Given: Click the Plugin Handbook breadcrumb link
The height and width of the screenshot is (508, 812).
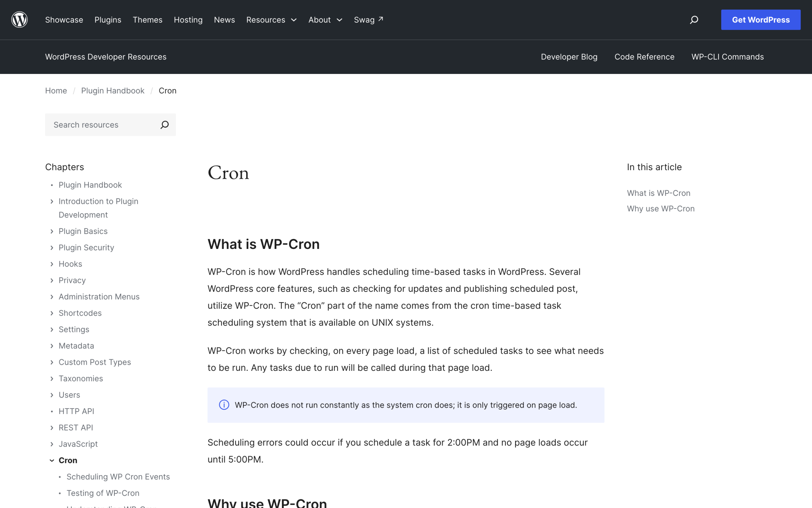Looking at the screenshot, I should (x=113, y=91).
